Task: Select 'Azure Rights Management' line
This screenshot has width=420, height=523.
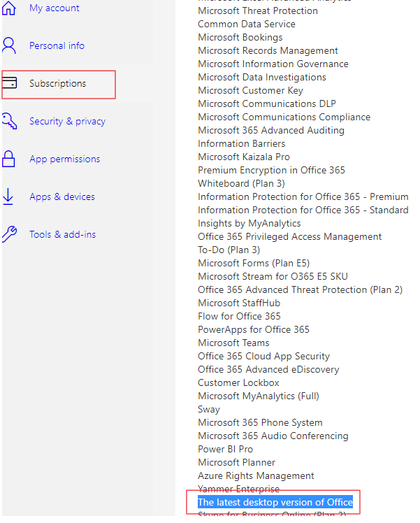Action: [x=256, y=476]
